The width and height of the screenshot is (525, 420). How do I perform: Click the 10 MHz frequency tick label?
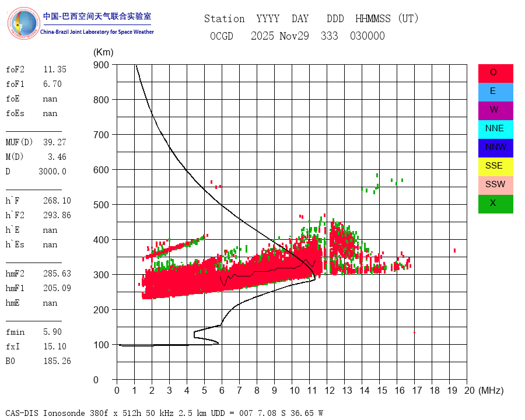(295, 390)
